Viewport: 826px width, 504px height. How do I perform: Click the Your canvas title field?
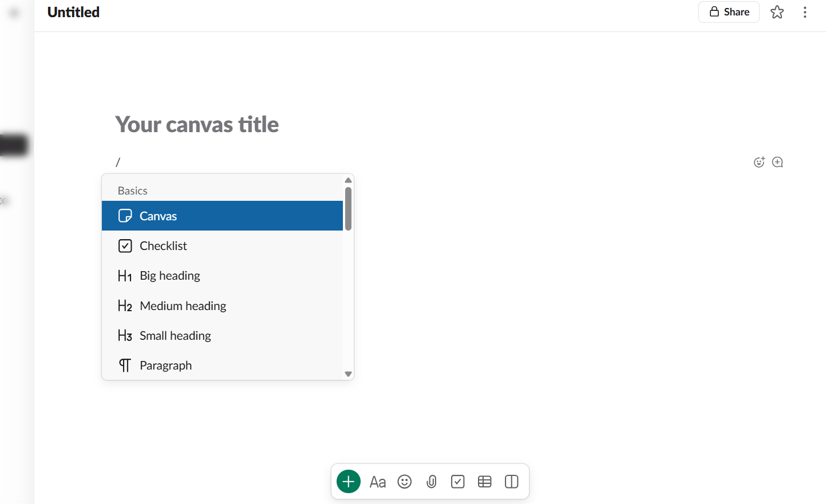point(197,124)
